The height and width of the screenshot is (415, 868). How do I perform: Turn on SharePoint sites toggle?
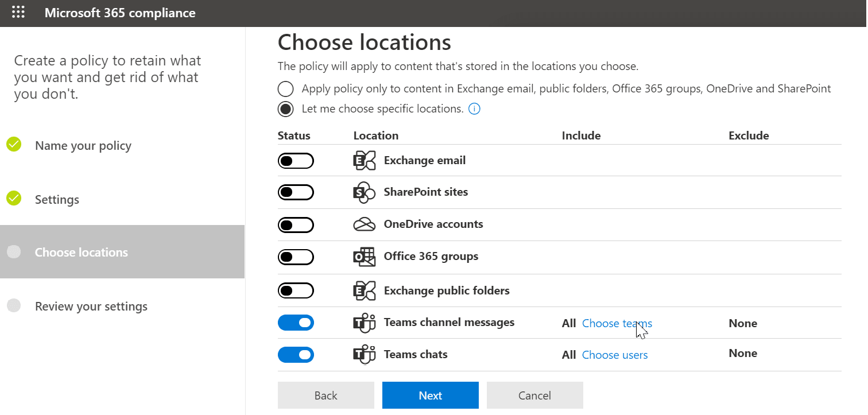[x=296, y=192]
